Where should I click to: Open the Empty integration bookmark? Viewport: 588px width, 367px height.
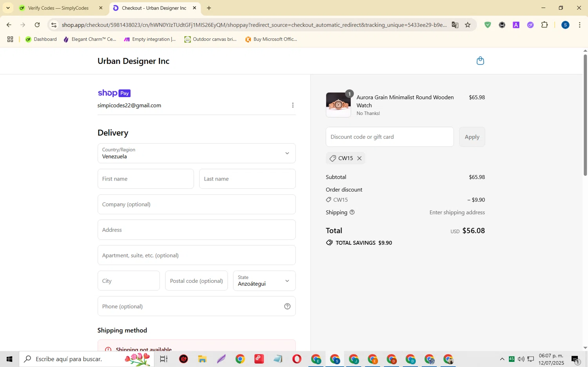pos(150,39)
